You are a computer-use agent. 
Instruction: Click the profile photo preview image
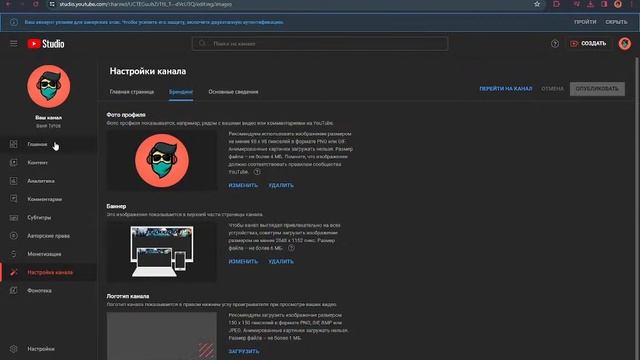pyautogui.click(x=162, y=160)
